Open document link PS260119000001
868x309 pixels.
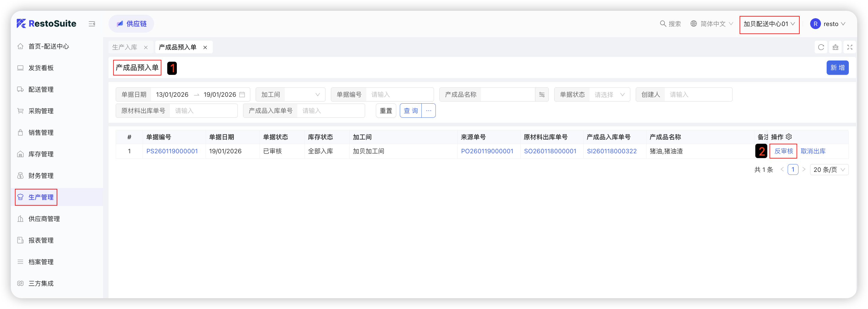(172, 151)
